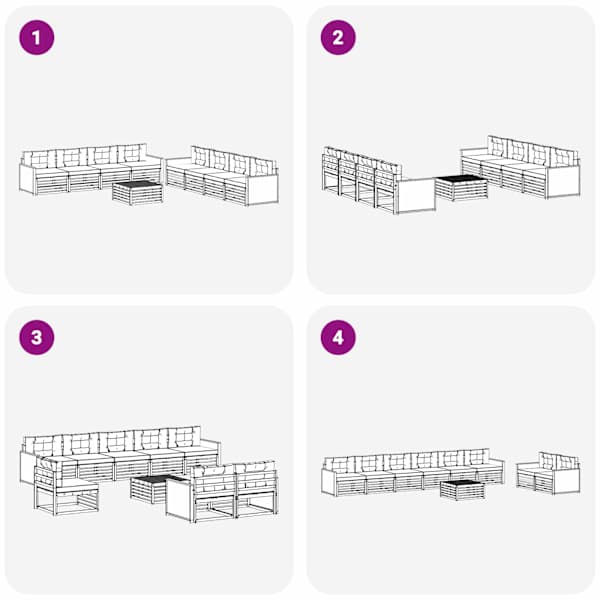This screenshot has width=600, height=600.
Task: Click the left four-seat sofa in layout 1
Action: [x=91, y=168]
